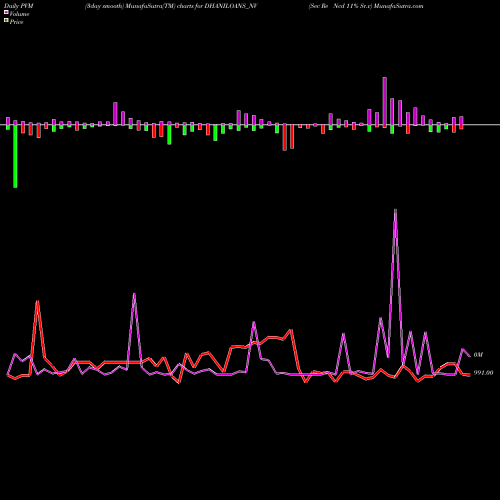Click the '991.00' price value label
Image resolution: width=500 pixels, height=500 pixels.
click(x=483, y=373)
